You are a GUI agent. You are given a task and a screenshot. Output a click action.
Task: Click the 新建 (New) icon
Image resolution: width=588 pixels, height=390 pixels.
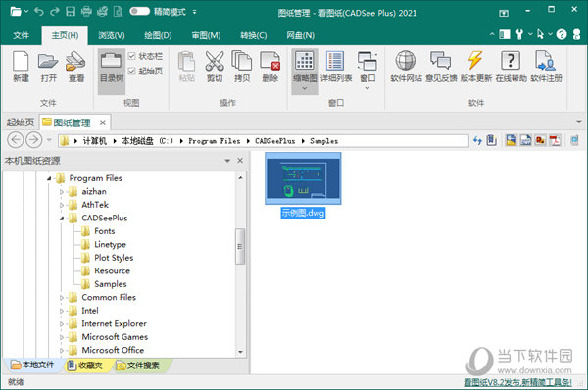(21, 67)
